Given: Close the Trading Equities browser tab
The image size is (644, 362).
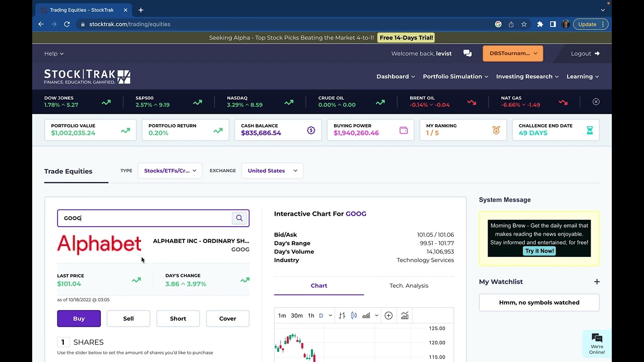Looking at the screenshot, I should pos(125,10).
